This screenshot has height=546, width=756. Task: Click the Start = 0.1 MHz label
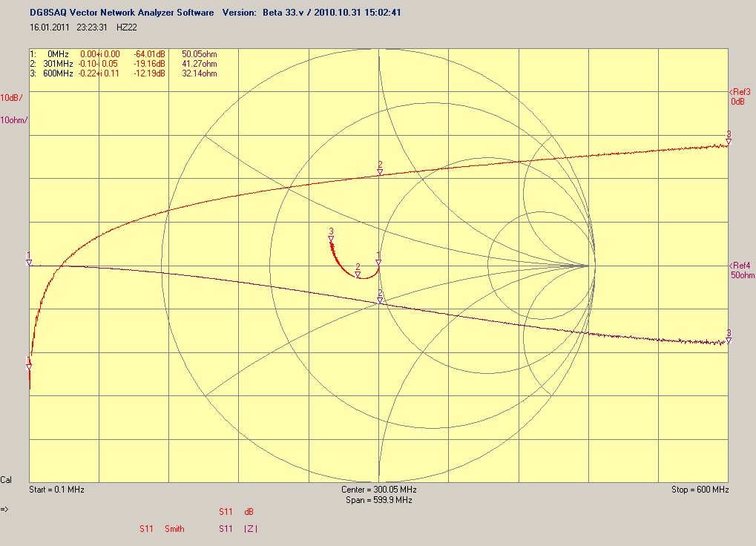point(56,490)
